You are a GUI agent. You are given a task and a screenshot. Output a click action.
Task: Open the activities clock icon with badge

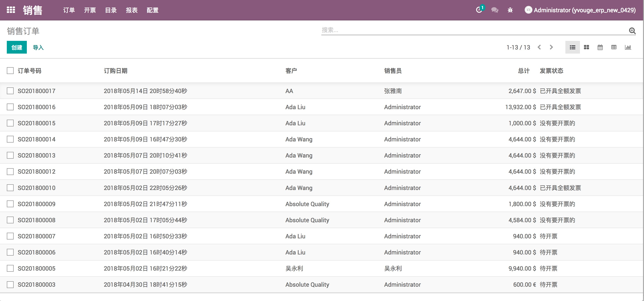coord(479,10)
